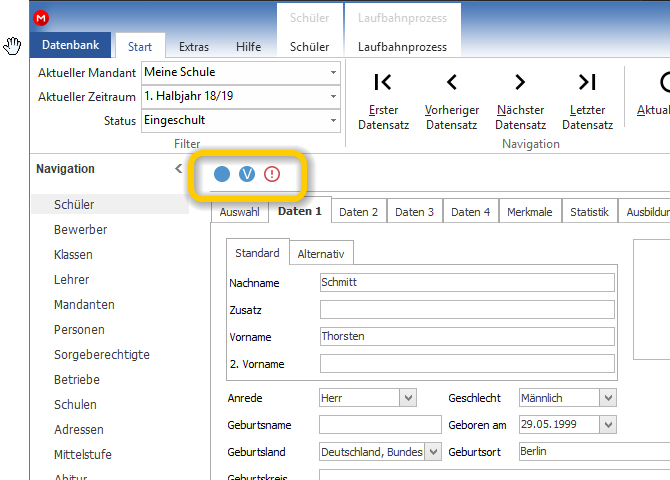Click the Vorname field containing Thorsten
The height and width of the screenshot is (480, 670).
(x=467, y=336)
